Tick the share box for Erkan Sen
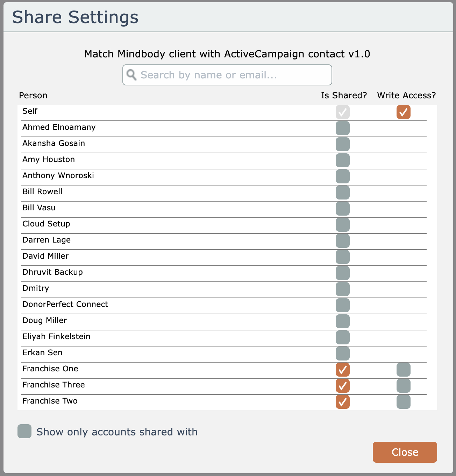This screenshot has width=456, height=476. (x=342, y=353)
